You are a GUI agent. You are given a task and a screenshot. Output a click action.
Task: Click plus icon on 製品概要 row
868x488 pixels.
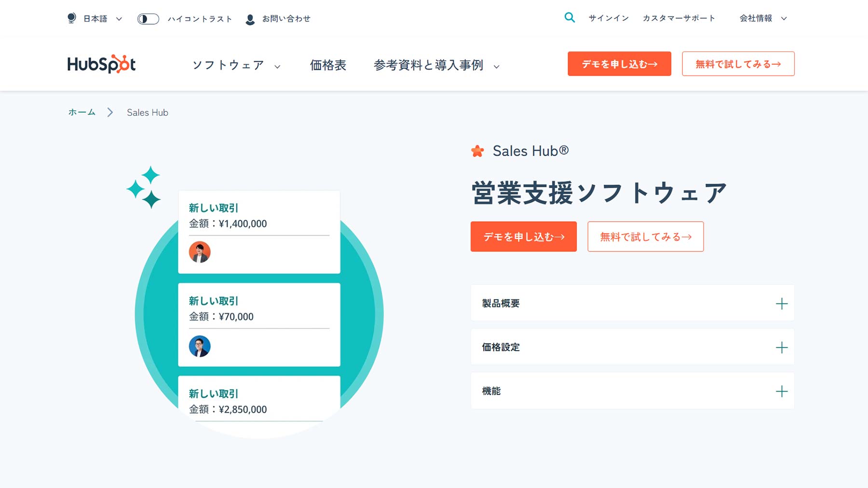(x=781, y=303)
